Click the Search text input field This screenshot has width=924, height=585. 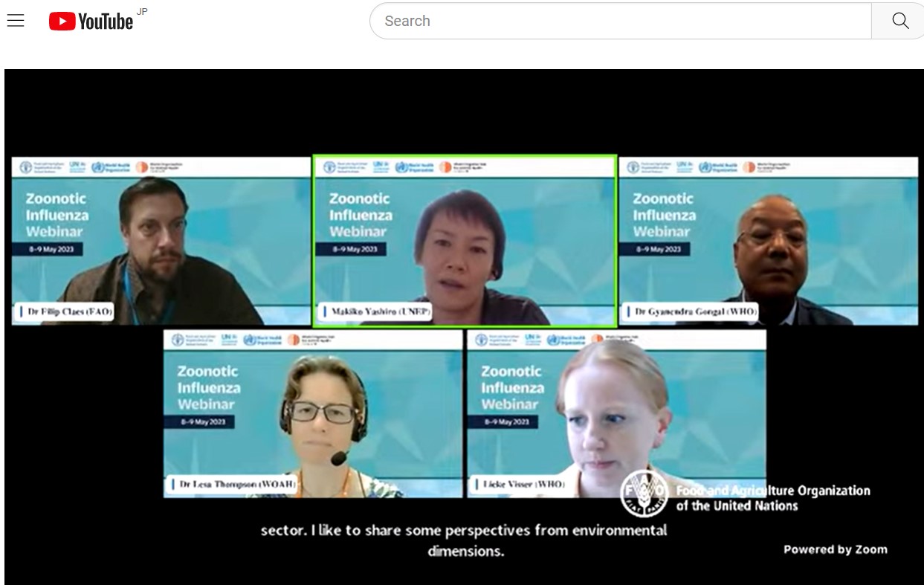620,21
